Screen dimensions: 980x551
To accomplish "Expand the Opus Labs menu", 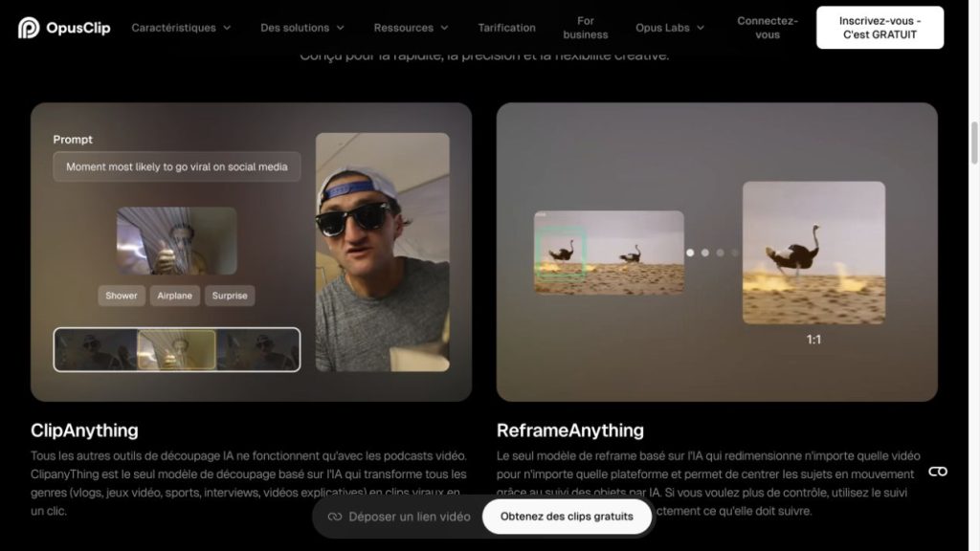I will point(669,28).
